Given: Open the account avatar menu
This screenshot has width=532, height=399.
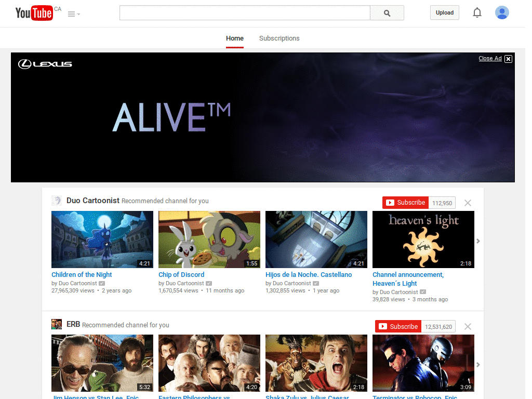Looking at the screenshot, I should click(x=502, y=12).
